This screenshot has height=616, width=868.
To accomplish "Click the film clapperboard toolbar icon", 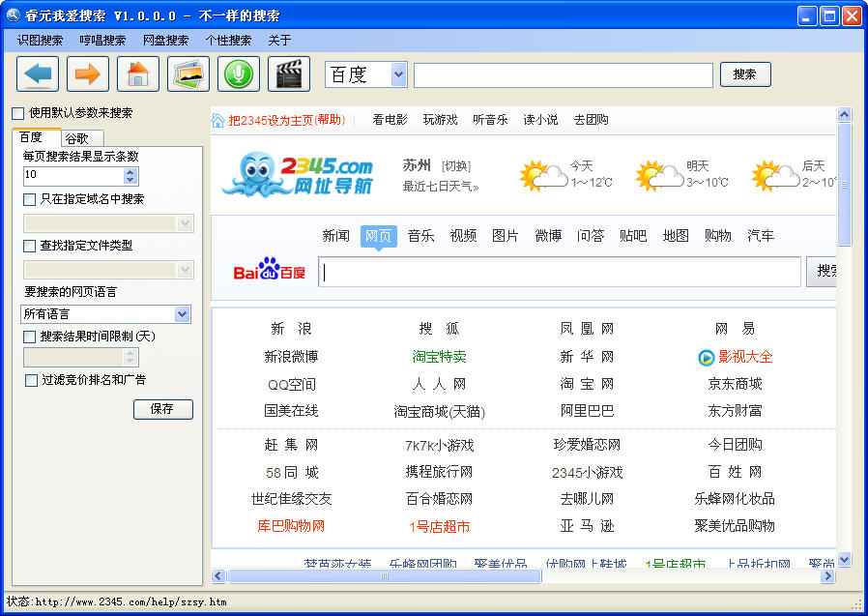I will click(289, 73).
